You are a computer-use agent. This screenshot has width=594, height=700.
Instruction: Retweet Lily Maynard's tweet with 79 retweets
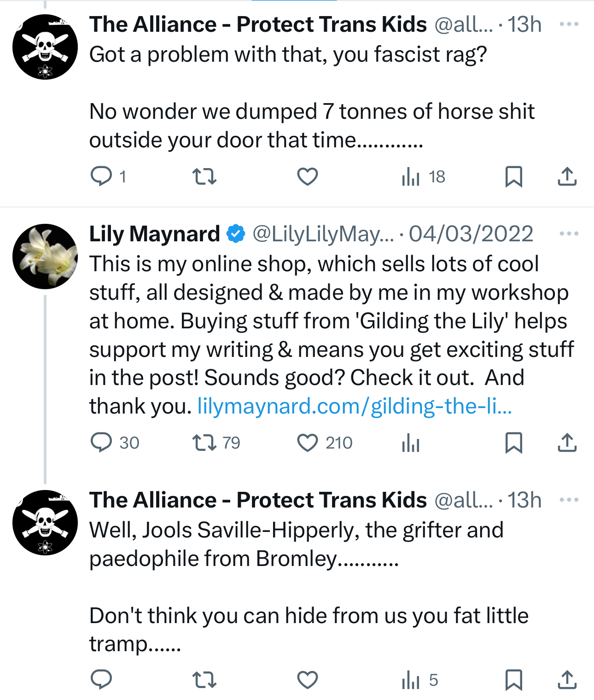tap(204, 443)
